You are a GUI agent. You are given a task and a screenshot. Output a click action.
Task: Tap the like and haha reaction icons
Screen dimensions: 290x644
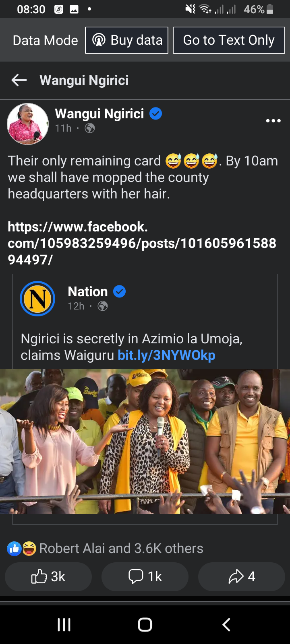22,548
